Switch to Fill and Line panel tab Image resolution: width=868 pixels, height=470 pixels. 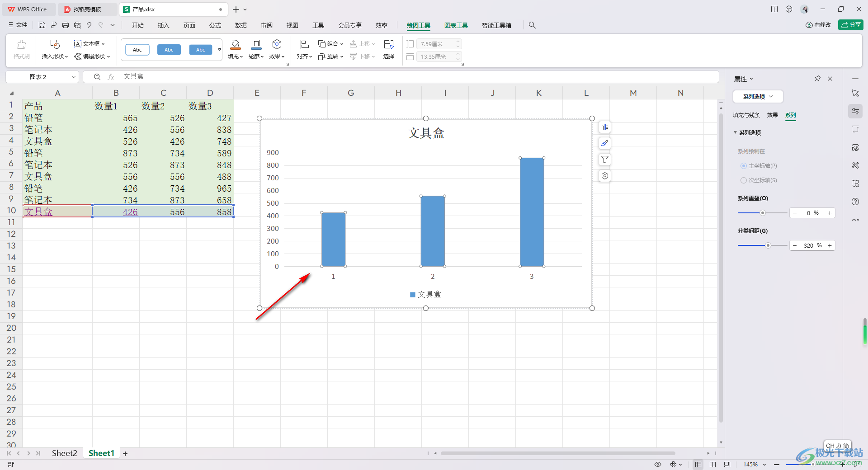pos(746,115)
